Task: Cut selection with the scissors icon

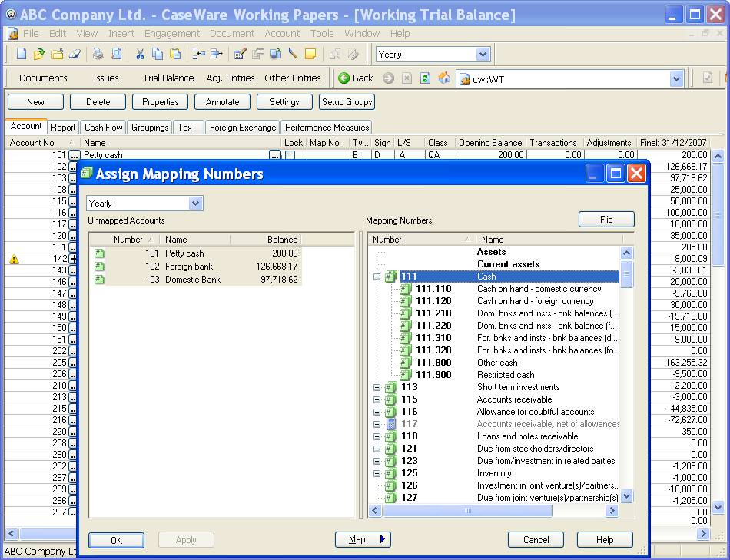Action: tap(140, 54)
